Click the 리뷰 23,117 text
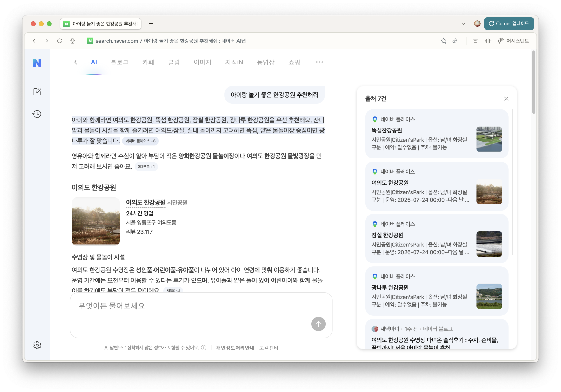Screen dimensions: 561x392 coord(139,232)
